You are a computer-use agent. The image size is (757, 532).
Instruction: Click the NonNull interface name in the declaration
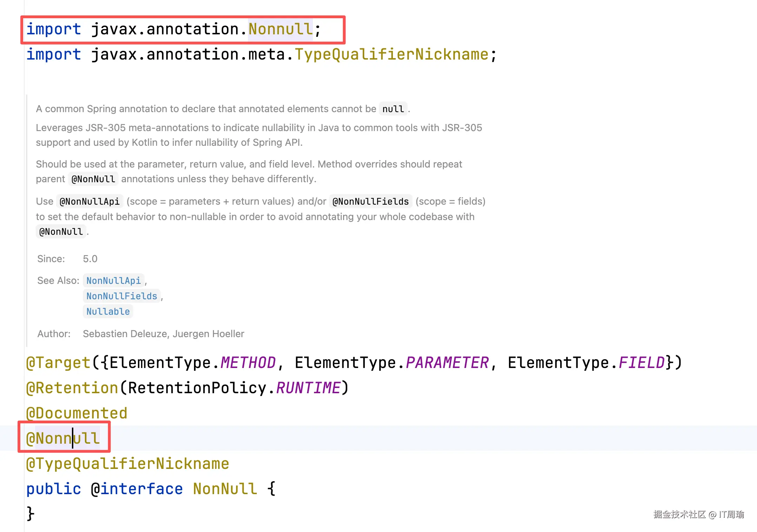pyautogui.click(x=225, y=489)
